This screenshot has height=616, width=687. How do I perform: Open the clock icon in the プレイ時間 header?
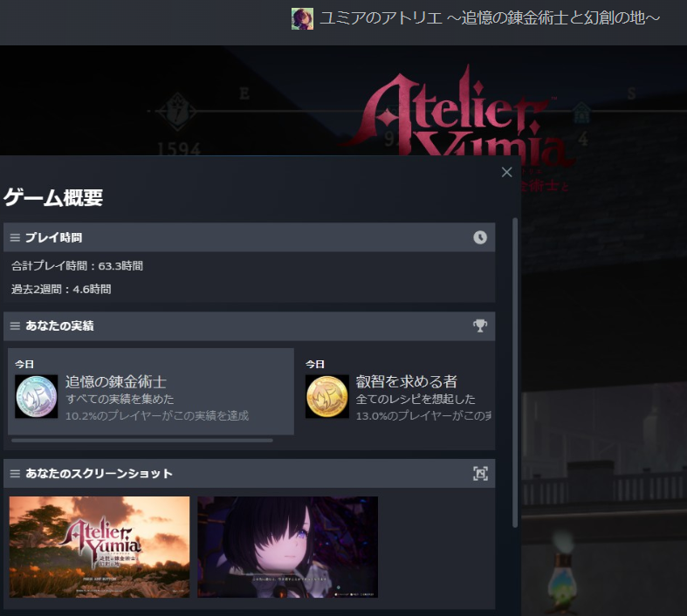[x=480, y=237]
